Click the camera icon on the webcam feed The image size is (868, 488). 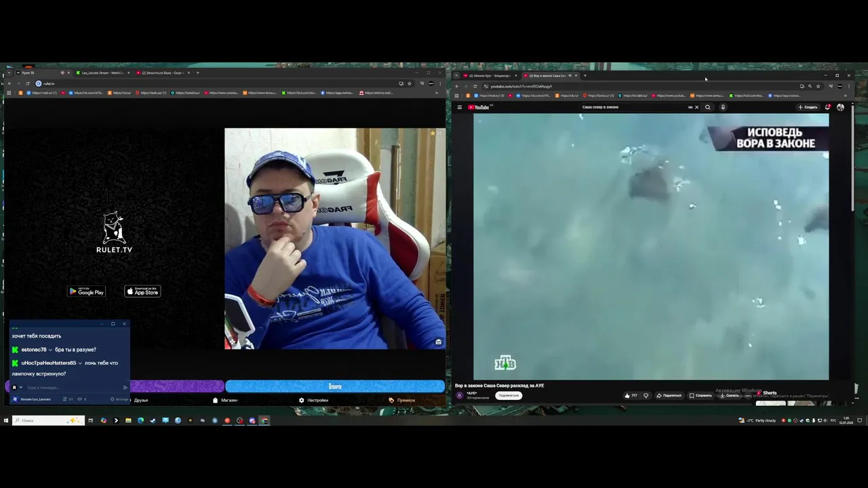coord(438,342)
